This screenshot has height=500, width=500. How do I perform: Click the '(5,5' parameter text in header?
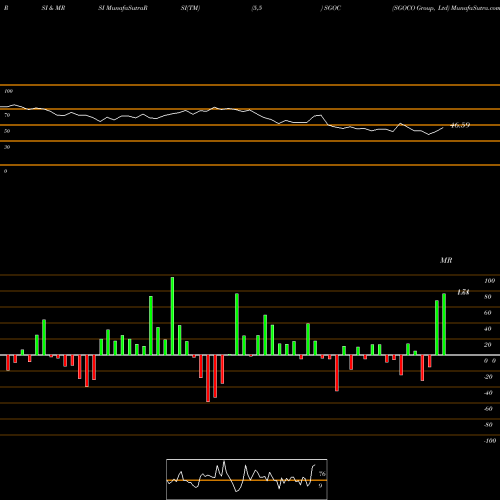tap(257, 8)
